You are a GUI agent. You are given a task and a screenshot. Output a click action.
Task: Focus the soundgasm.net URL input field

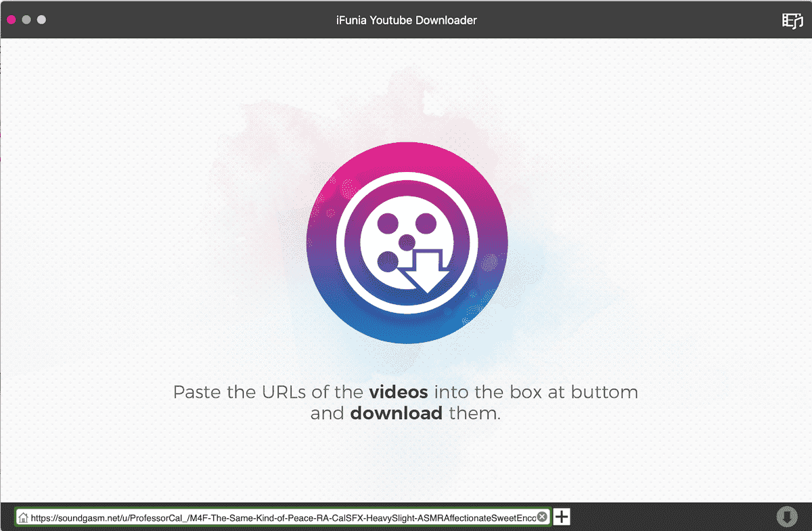(x=284, y=517)
